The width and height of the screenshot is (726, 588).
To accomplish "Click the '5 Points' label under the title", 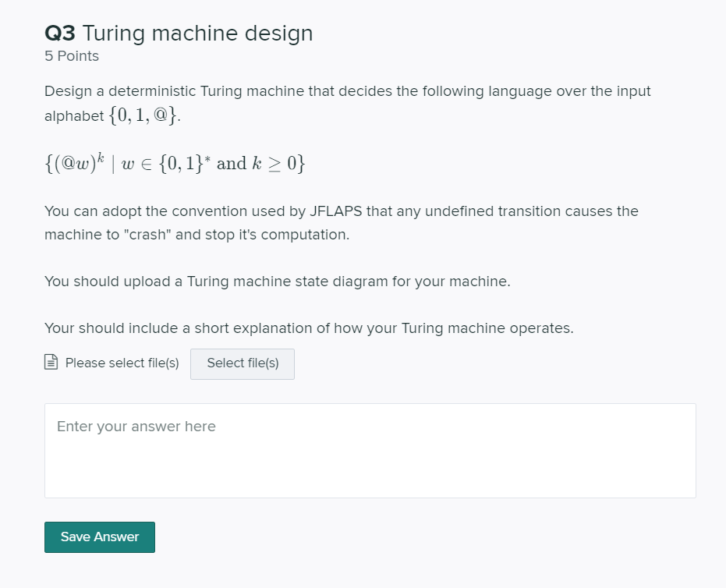I will (71, 55).
